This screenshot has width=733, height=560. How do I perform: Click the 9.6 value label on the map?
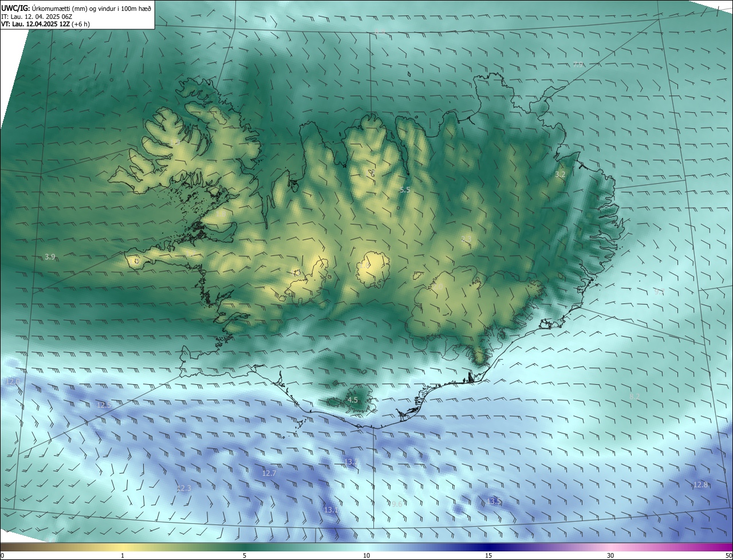point(396,504)
